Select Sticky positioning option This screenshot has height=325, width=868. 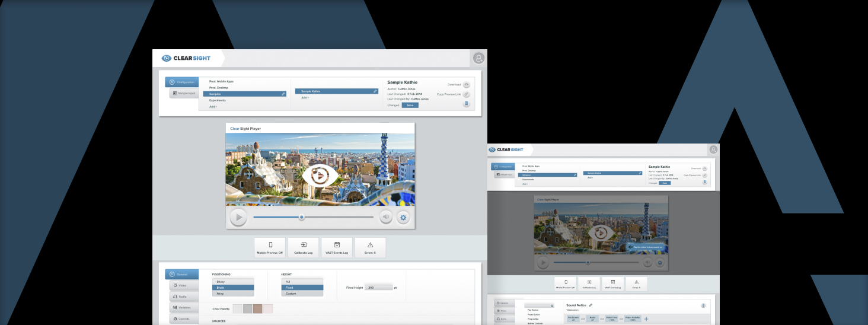tap(233, 281)
